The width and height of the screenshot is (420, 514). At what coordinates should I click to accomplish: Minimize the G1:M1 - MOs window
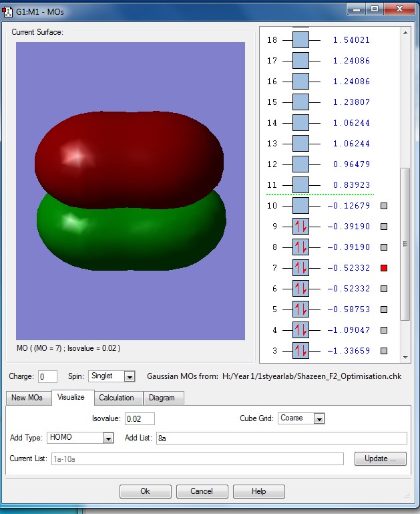(x=357, y=9)
